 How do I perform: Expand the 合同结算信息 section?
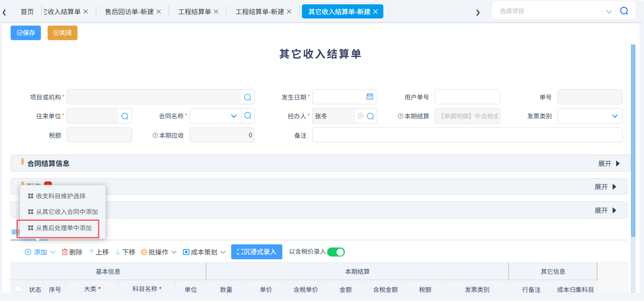(609, 164)
